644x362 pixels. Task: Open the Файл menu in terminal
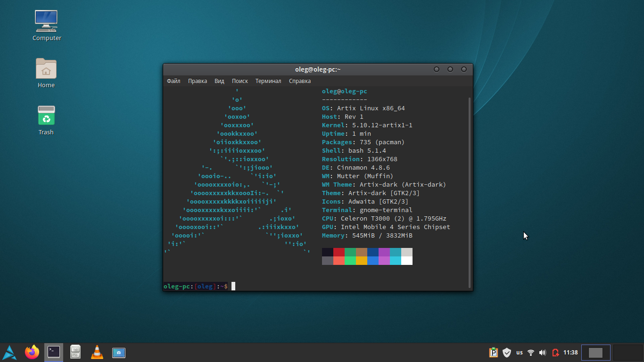tap(173, 81)
